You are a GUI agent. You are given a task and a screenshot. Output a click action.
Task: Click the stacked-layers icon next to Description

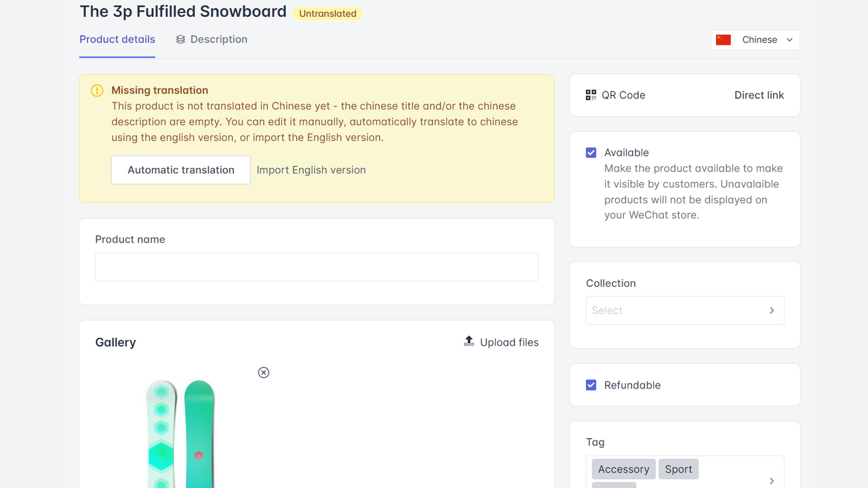(x=180, y=39)
